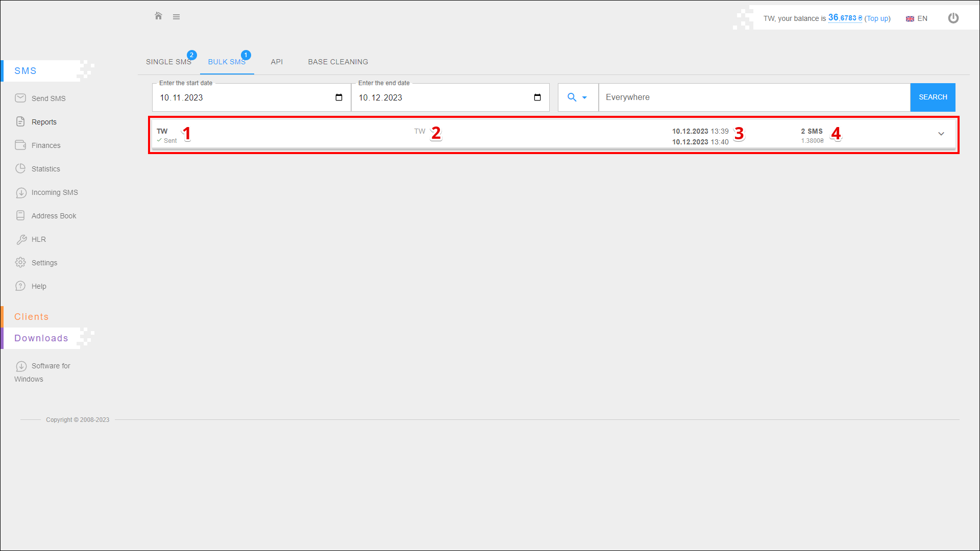Click the power logout icon
This screenshot has width=980, height=551.
953,18
